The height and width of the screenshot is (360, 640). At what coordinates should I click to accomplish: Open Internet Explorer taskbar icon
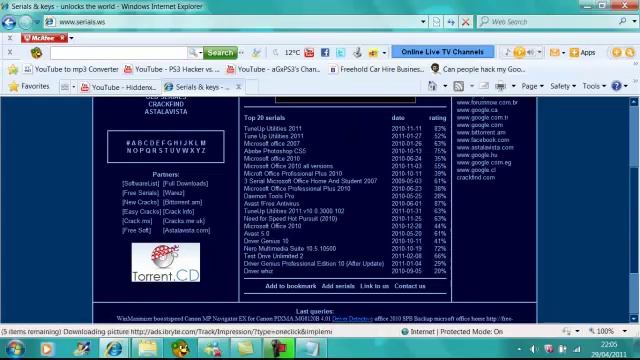[114, 349]
